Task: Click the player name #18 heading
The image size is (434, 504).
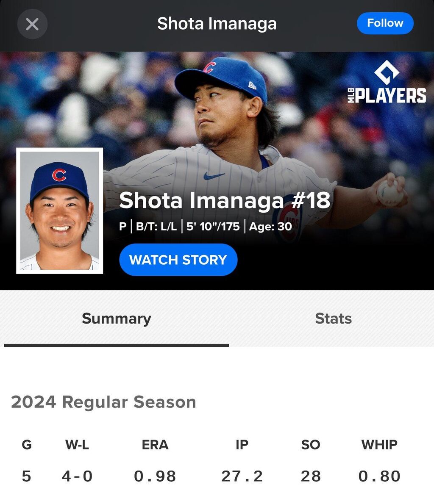Action: 225,201
